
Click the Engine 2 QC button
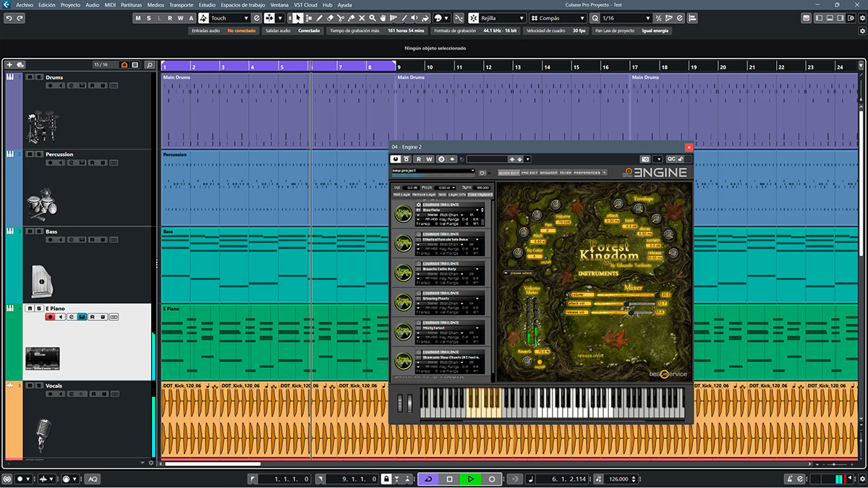tap(671, 159)
